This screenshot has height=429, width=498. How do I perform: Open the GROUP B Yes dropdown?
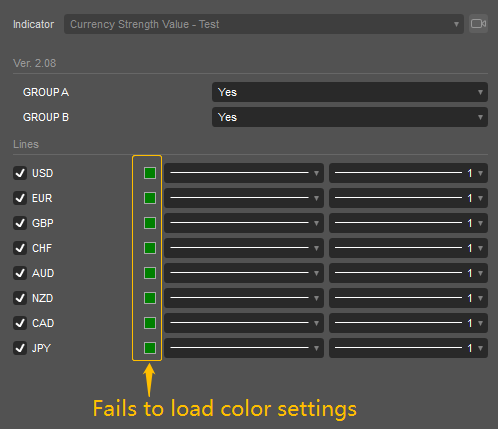click(350, 117)
